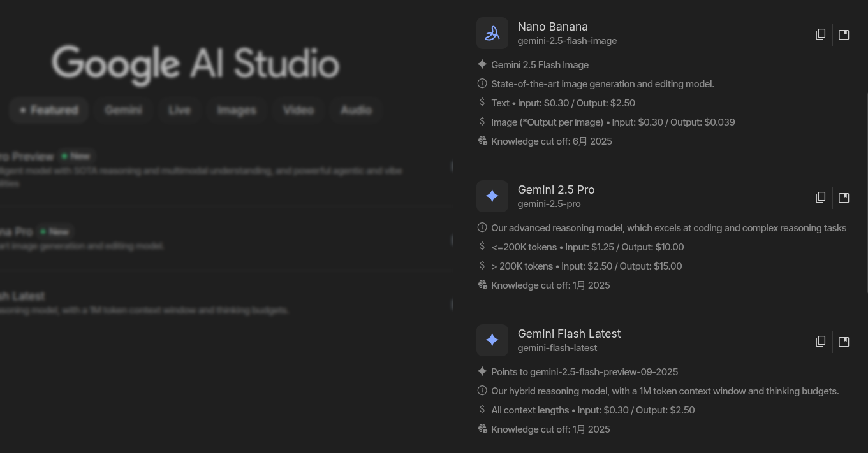Image resolution: width=868 pixels, height=453 pixels.
Task: Select the Featured filter tab
Action: pyautogui.click(x=48, y=110)
